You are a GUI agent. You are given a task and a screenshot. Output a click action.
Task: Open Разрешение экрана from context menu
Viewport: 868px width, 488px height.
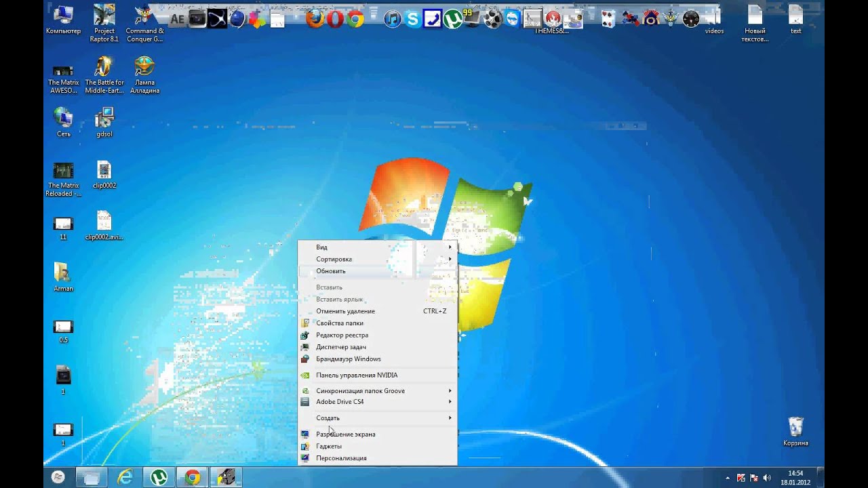click(378, 434)
